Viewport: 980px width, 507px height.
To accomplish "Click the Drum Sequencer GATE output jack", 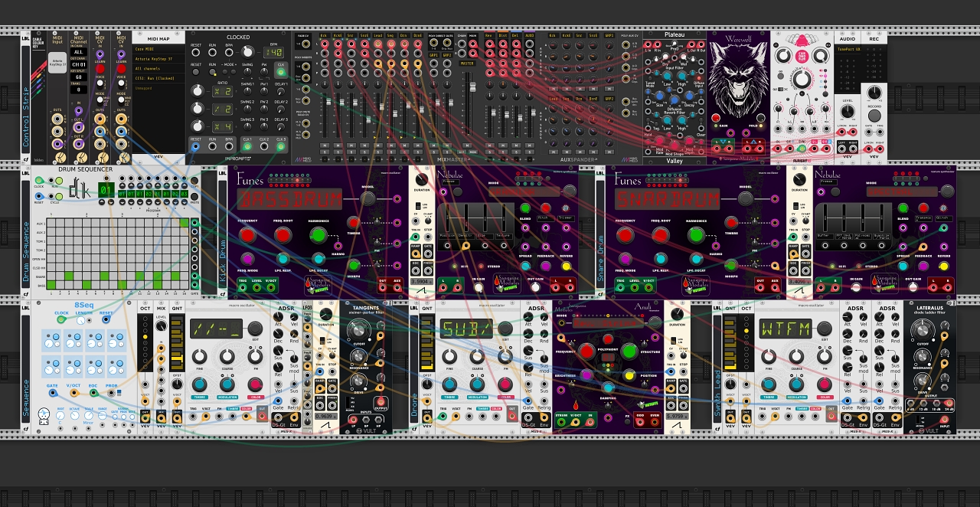I will pos(195,286).
